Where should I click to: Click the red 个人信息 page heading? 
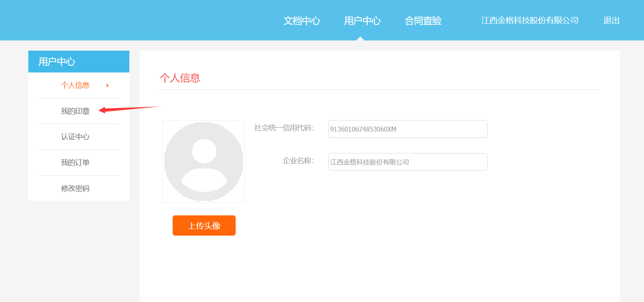(180, 78)
